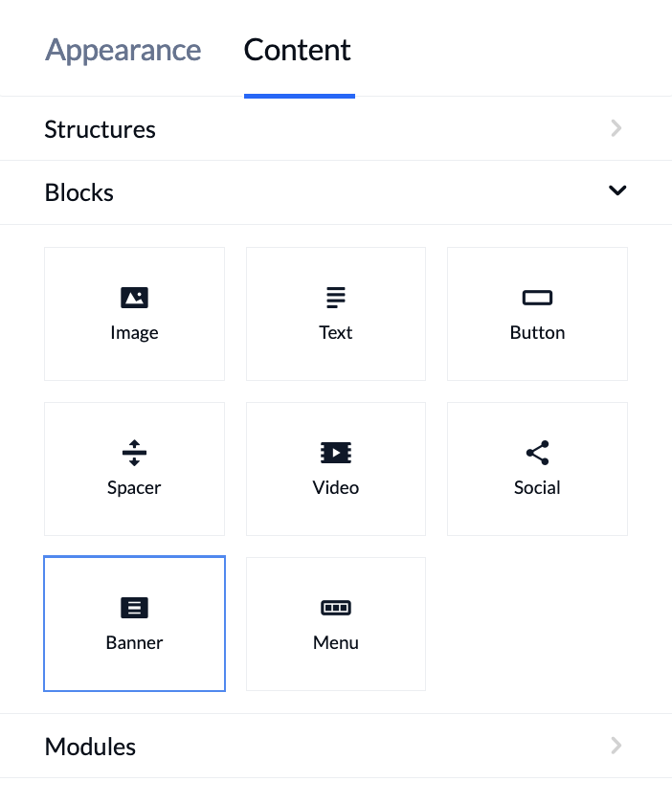Click the Blocks heading label
Screen dimensions: 672x804
(x=79, y=192)
